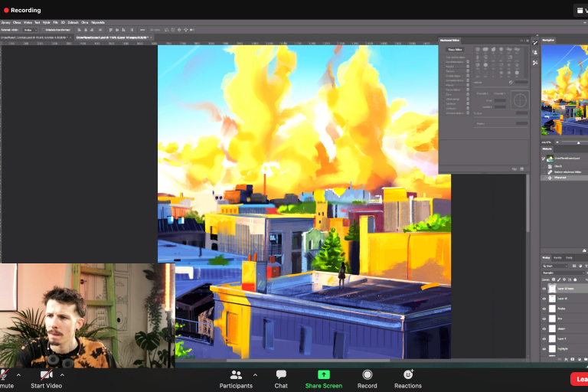The width and height of the screenshot is (588, 392).
Task: Open the Brush Settings panel menu icon
Action: 527,41
